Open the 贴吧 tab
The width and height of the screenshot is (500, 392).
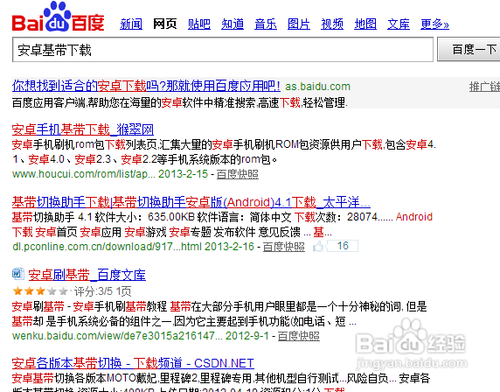point(199,24)
